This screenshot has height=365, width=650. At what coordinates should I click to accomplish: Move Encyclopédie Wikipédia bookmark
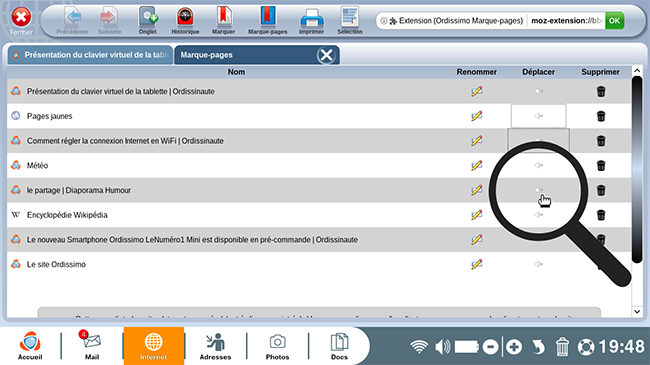pyautogui.click(x=538, y=215)
